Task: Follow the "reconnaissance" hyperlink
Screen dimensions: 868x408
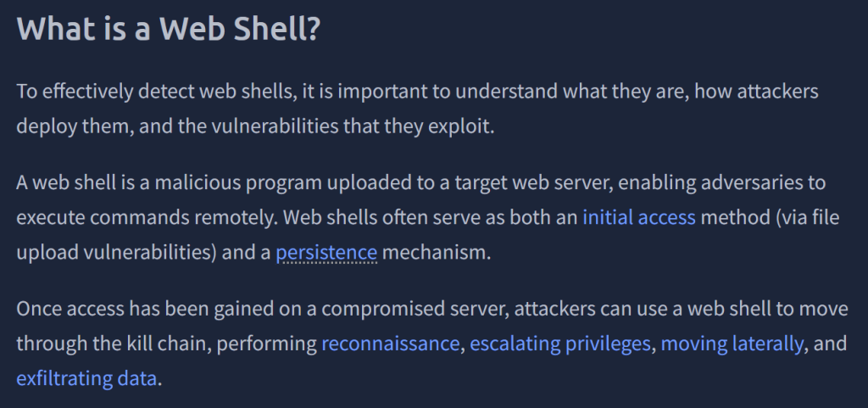Action: click(x=390, y=344)
